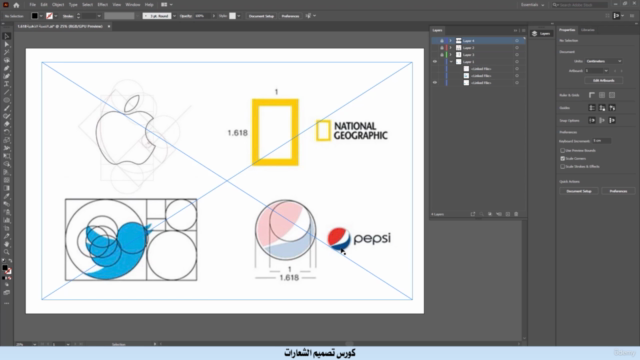Switch to the Libraries tab
The image size is (640, 360).
click(588, 30)
